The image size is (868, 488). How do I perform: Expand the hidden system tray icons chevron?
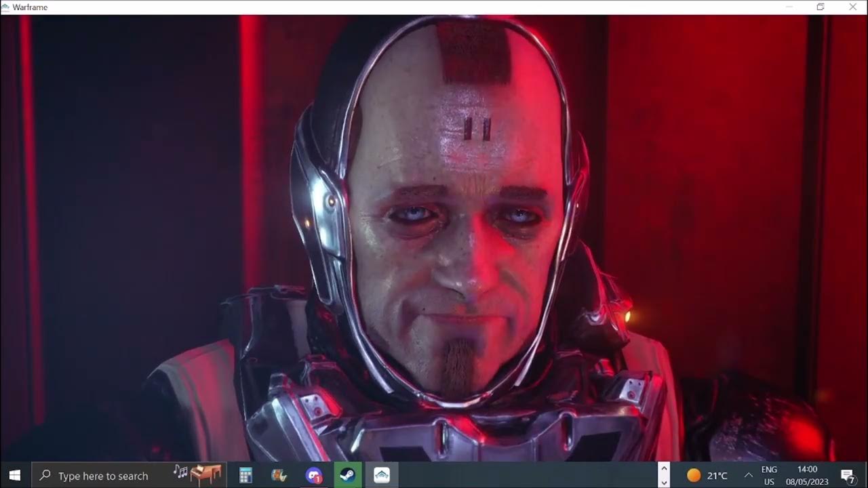pos(749,476)
